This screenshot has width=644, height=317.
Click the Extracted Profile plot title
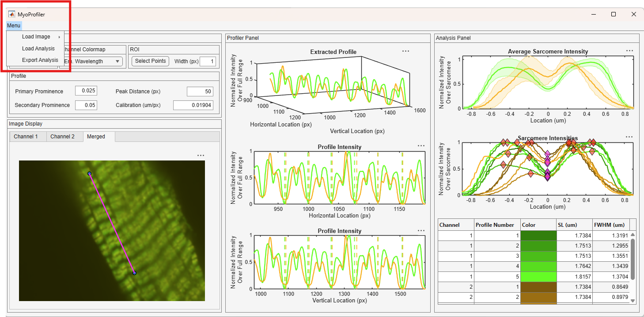[333, 52]
